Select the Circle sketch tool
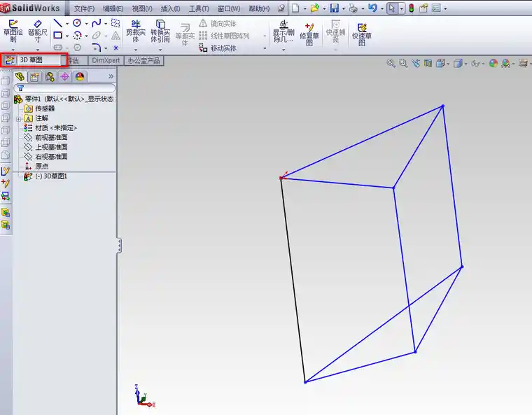This screenshot has width=532, height=415. tap(77, 23)
